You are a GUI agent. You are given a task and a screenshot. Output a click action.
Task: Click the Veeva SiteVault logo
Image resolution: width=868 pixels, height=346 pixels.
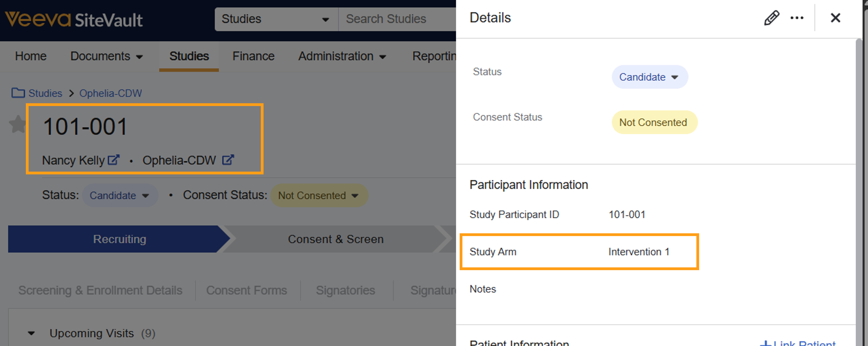[73, 20]
